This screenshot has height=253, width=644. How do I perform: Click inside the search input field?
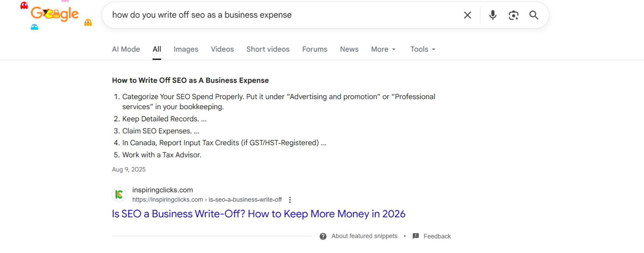tap(252, 15)
